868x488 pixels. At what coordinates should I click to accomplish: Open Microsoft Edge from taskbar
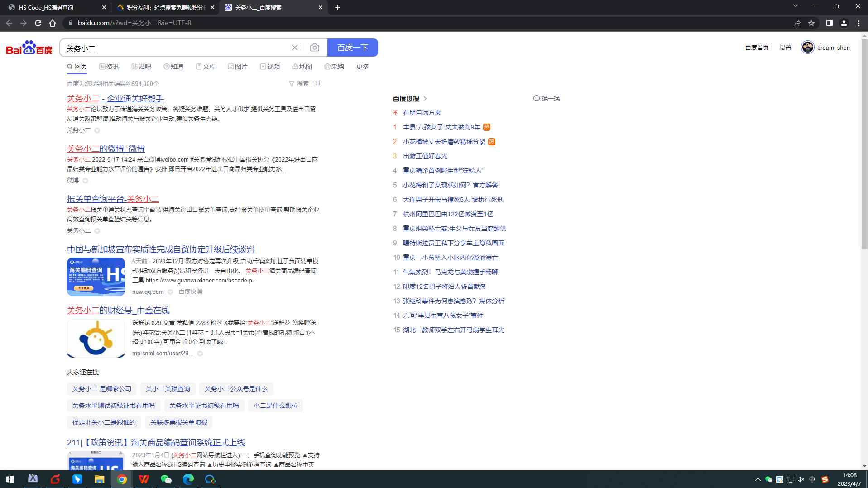tap(188, 479)
